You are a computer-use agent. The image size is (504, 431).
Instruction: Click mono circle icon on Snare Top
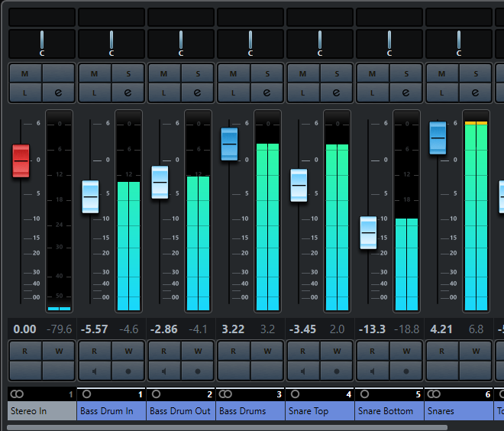[295, 394]
